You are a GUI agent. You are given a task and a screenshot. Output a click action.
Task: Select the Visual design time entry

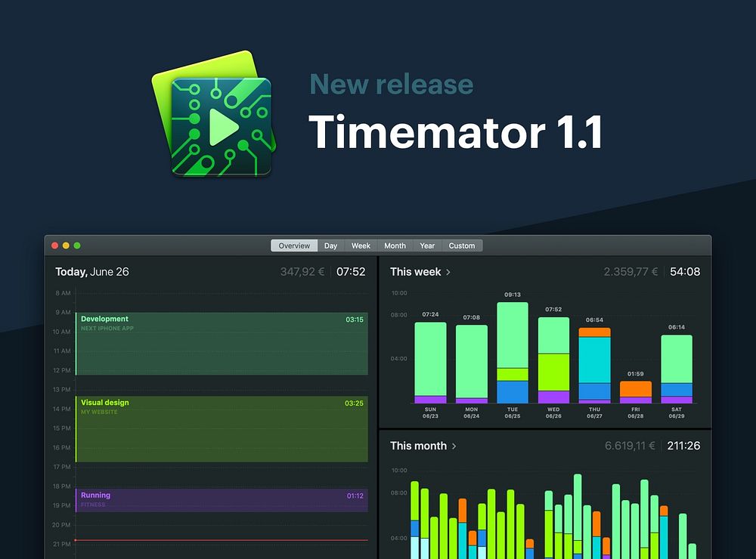pos(222,429)
